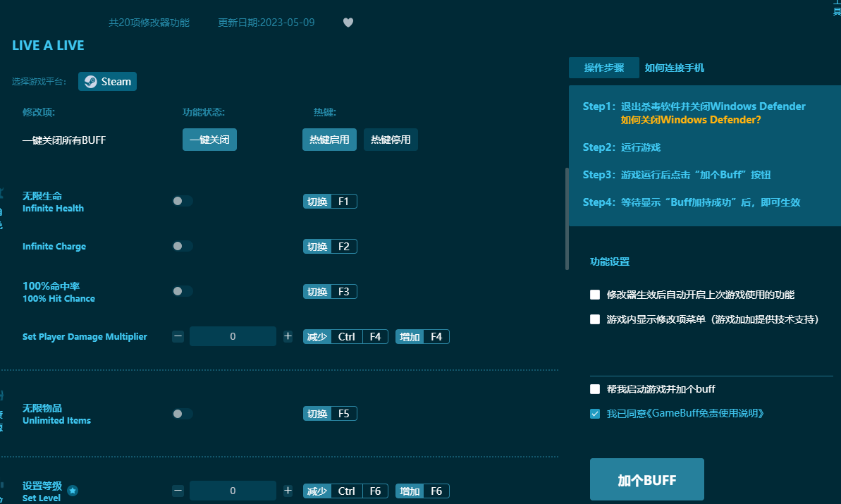Click the 一键关闭 button
Screen dimensions: 841x504
pos(209,140)
